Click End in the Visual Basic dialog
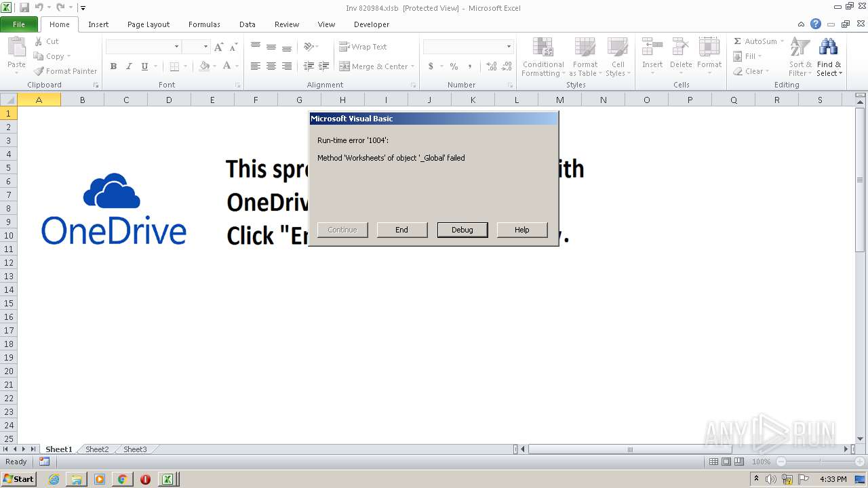Viewport: 868px width, 488px height. pyautogui.click(x=402, y=230)
